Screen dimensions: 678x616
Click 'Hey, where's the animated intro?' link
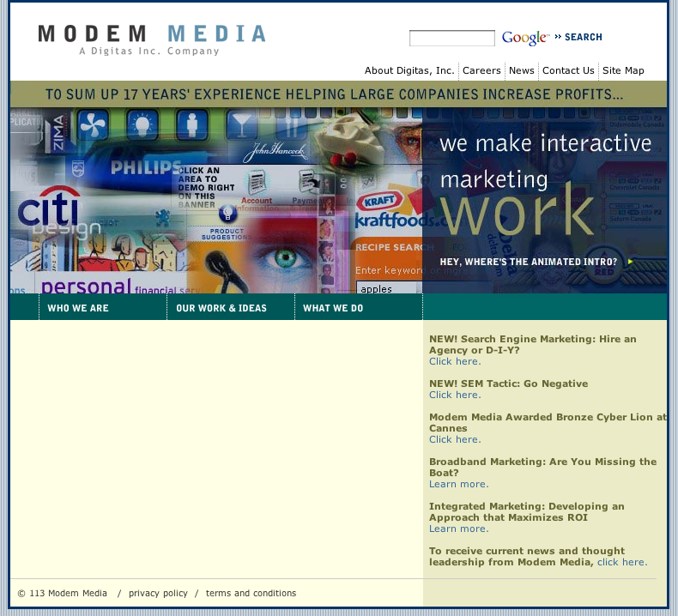tap(529, 262)
